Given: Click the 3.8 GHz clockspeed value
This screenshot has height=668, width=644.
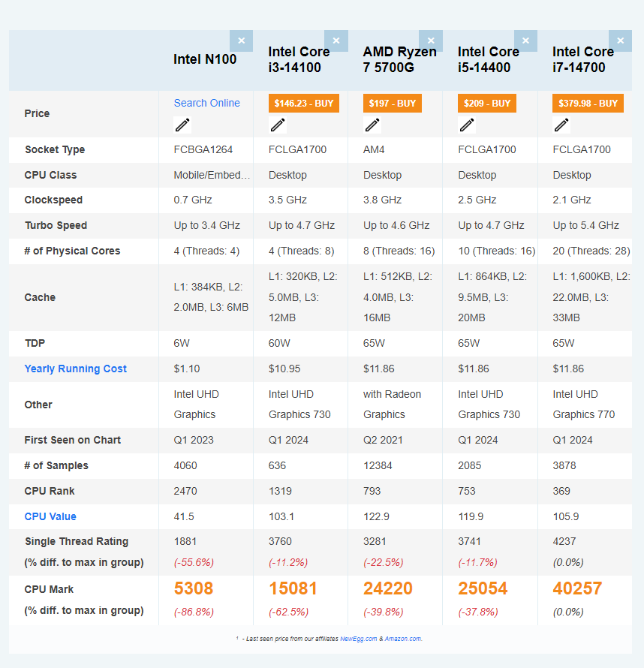Looking at the screenshot, I should coord(382,200).
